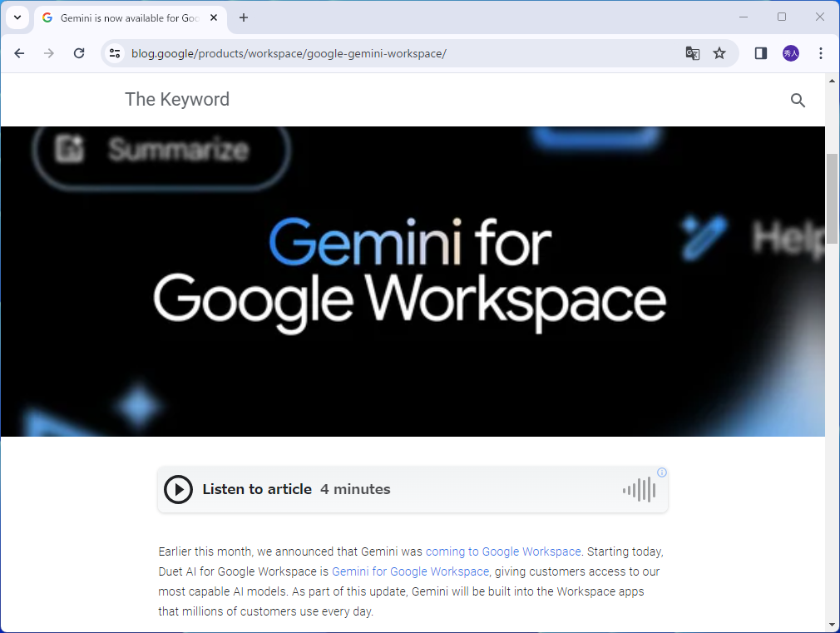Open the search on The Keyword site
The height and width of the screenshot is (633, 840).
pyautogui.click(x=798, y=100)
